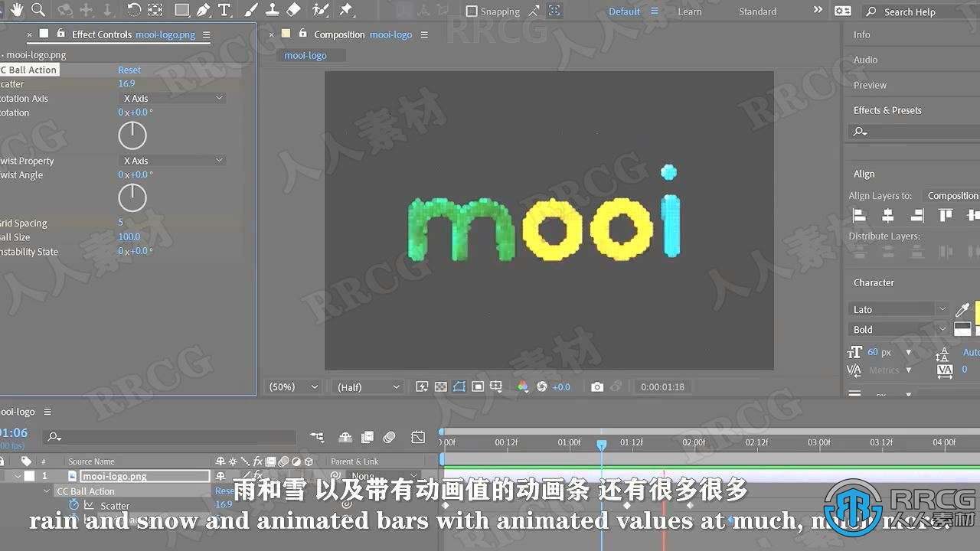Open Rotation Axis X Axis dropdown
This screenshot has height=551, width=980.
[x=172, y=98]
